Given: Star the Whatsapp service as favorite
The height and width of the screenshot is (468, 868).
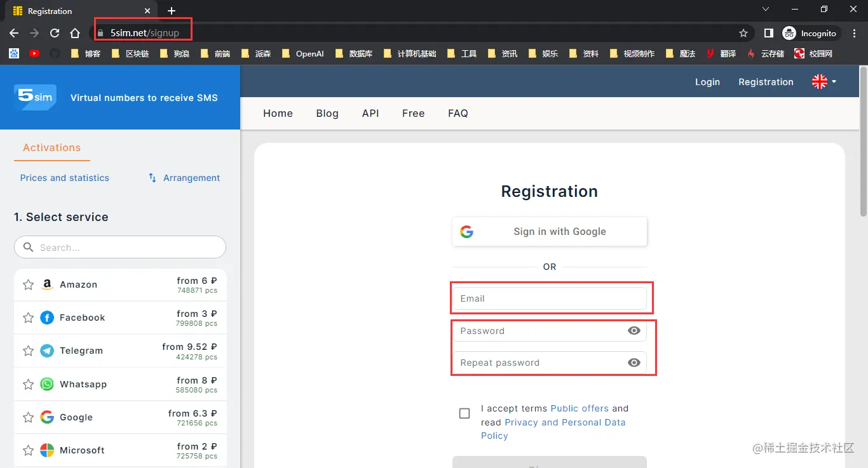Looking at the screenshot, I should 28,385.
